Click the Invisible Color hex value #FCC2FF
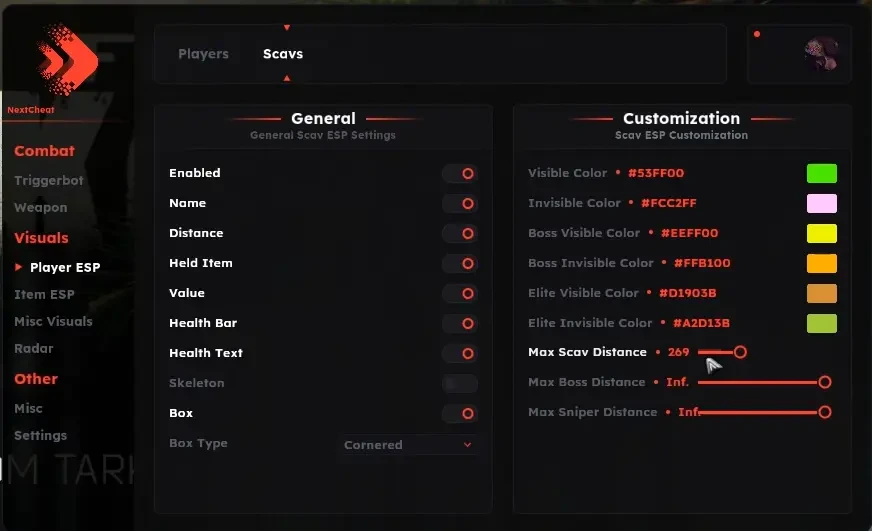Viewport: 872px width, 531px height. pos(668,203)
